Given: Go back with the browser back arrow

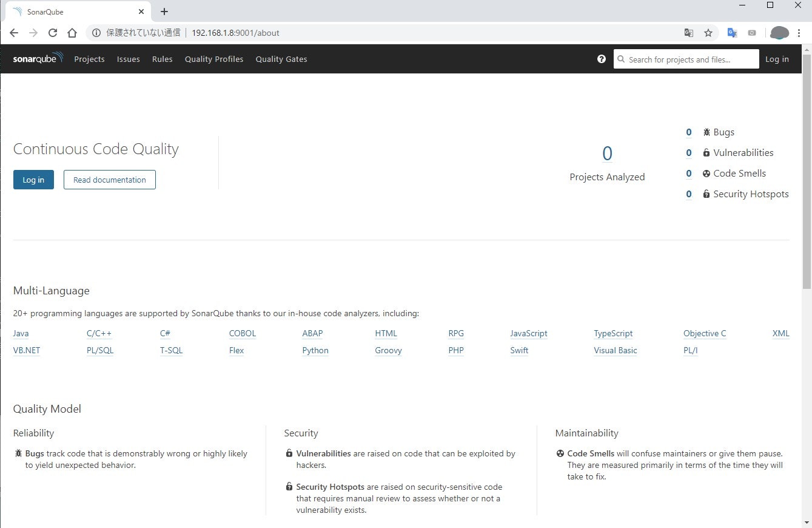Looking at the screenshot, I should [14, 33].
